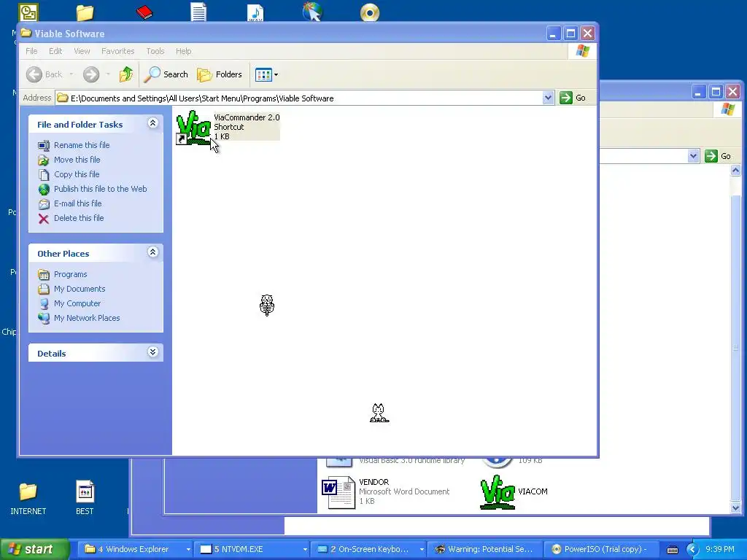747x560 pixels.
Task: Click Rename this file link
Action: tap(82, 145)
